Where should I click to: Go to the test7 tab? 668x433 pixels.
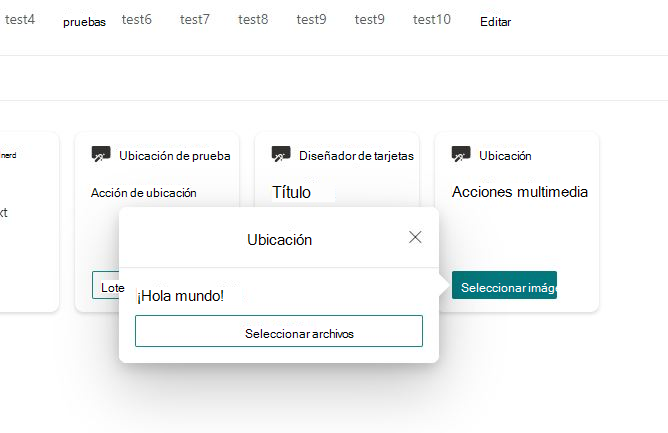coord(195,20)
